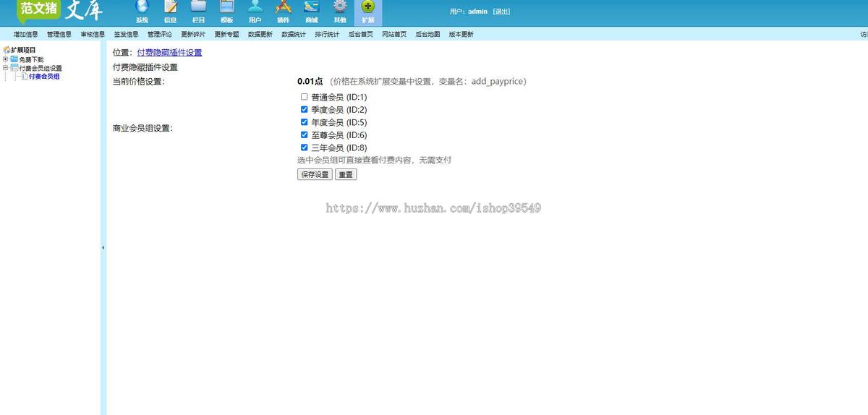
Task: Collapse the 付费会员组设置 tree node
Action: tap(6, 68)
